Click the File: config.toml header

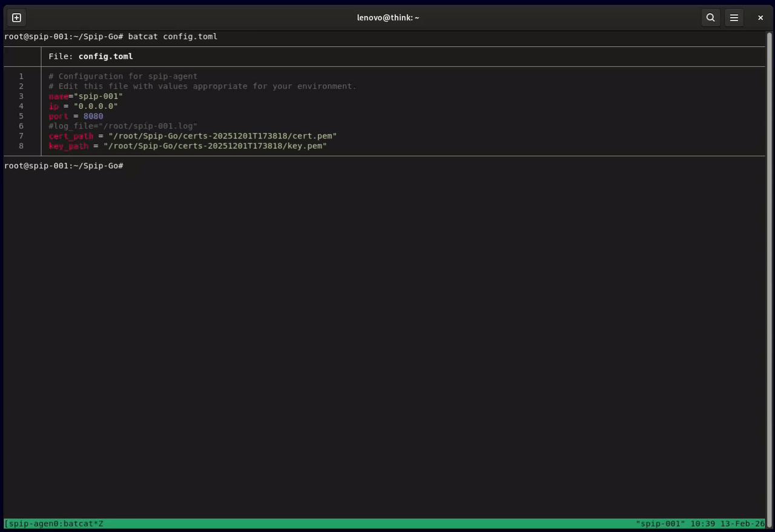click(x=91, y=56)
